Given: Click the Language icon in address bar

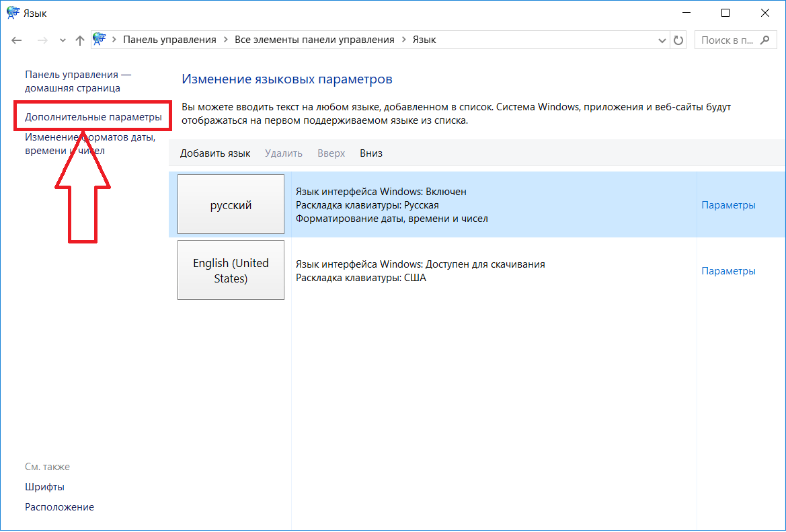Looking at the screenshot, I should click(x=100, y=39).
